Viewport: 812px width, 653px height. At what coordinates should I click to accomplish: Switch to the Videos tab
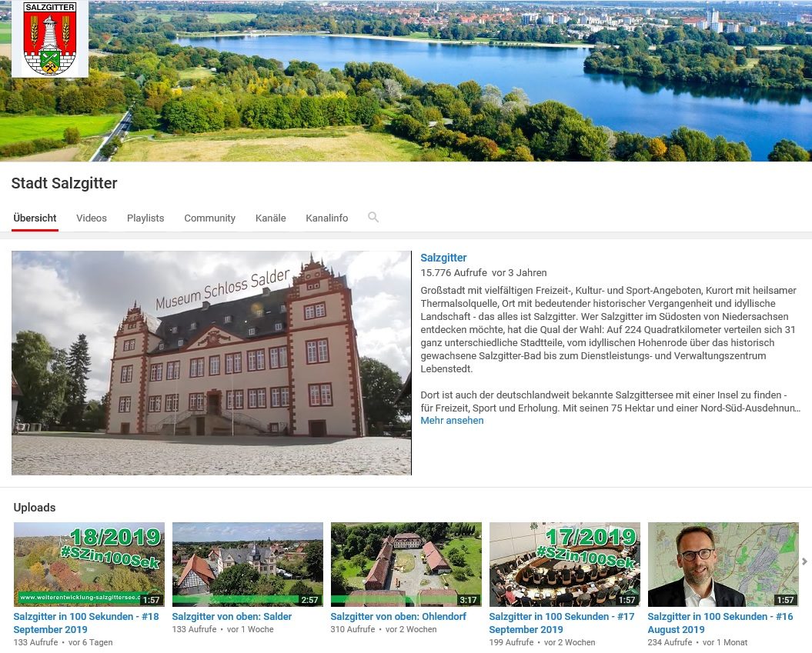click(x=91, y=218)
